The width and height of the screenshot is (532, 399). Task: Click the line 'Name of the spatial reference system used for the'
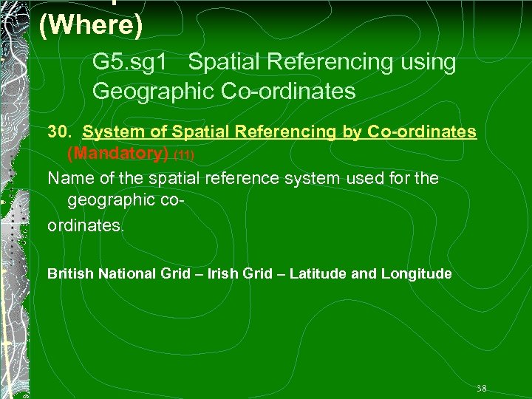tap(243, 178)
